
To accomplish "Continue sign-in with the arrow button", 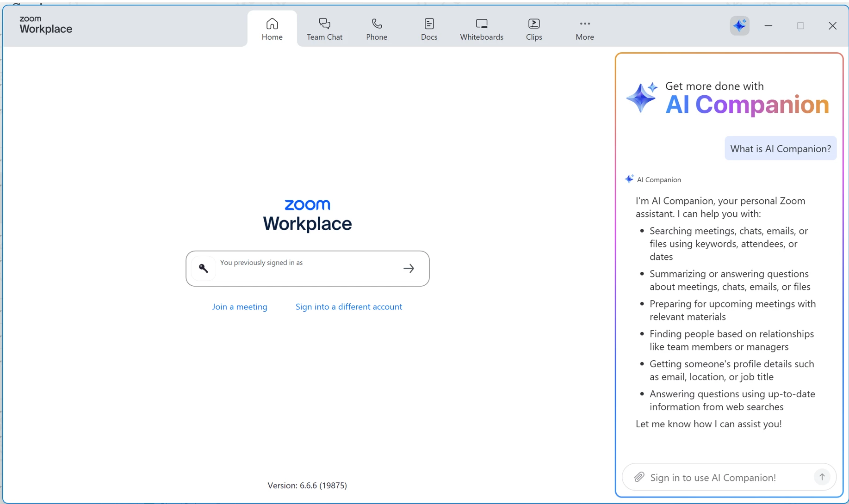I will pos(409,268).
